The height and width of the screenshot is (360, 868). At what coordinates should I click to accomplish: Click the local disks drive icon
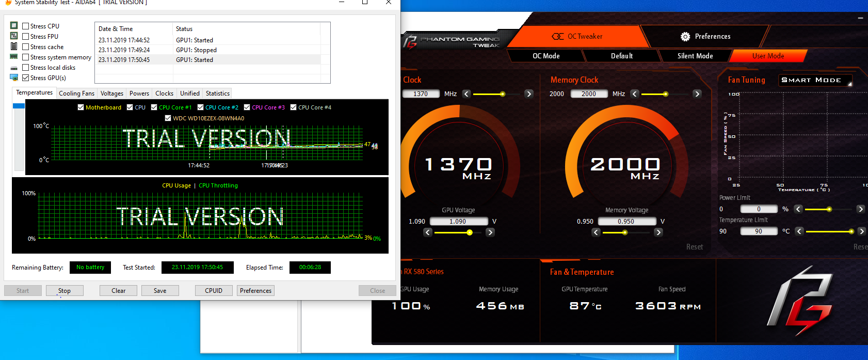click(14, 68)
